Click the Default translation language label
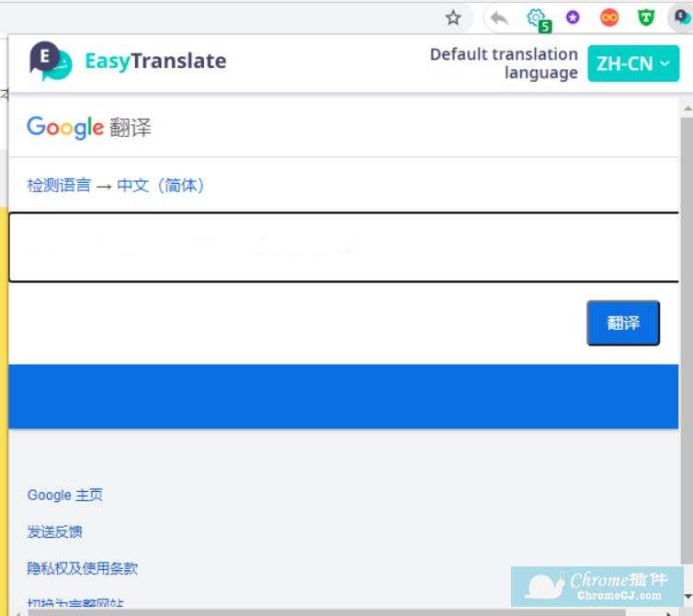This screenshot has height=616, width=693. pos(504,63)
